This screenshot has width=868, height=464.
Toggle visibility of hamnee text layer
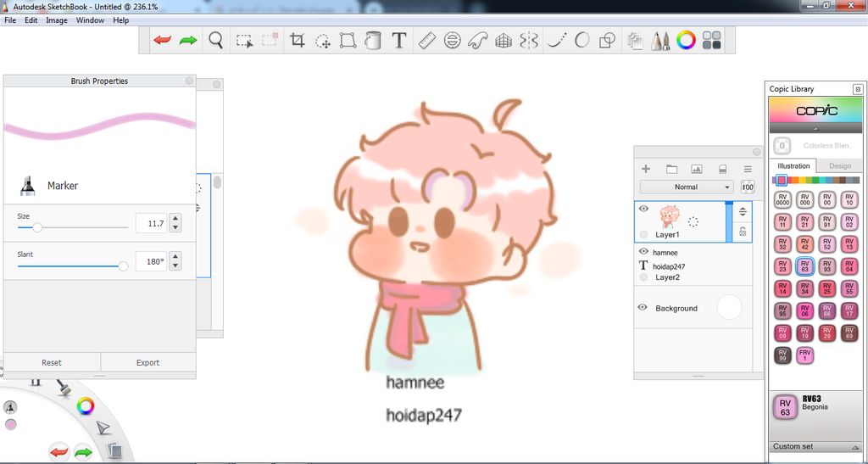pyautogui.click(x=643, y=251)
